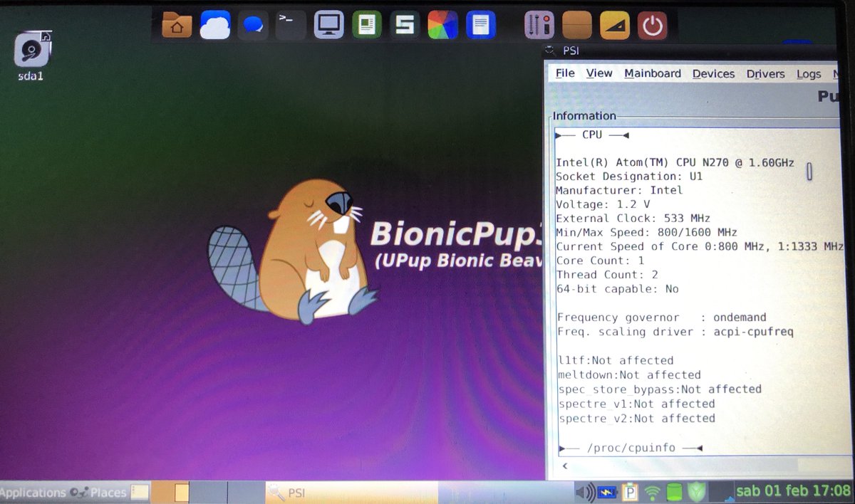Select the first orange workspace pager cell
Image resolution: width=855 pixels, height=504 pixels.
tap(171, 493)
